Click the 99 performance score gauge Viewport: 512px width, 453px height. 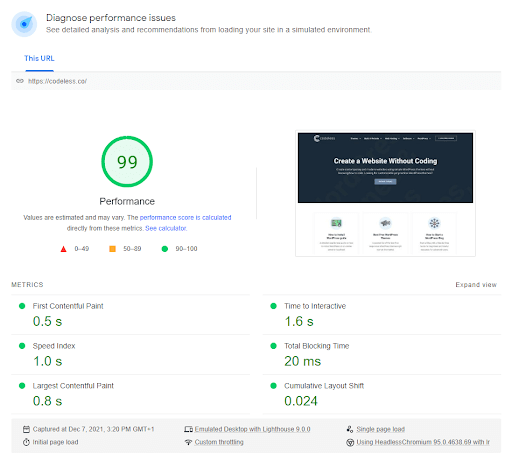coord(127,162)
